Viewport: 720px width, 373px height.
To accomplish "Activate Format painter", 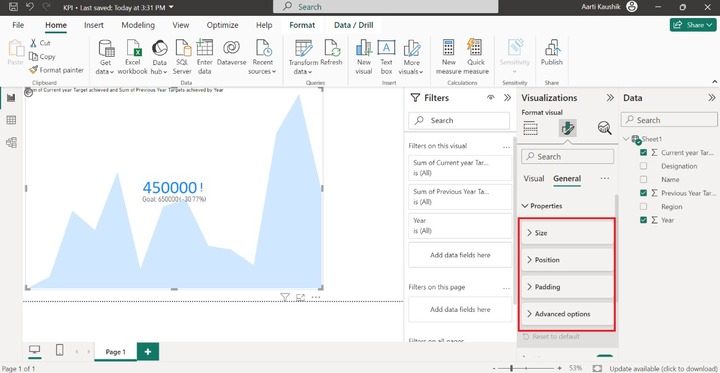I will click(x=56, y=70).
